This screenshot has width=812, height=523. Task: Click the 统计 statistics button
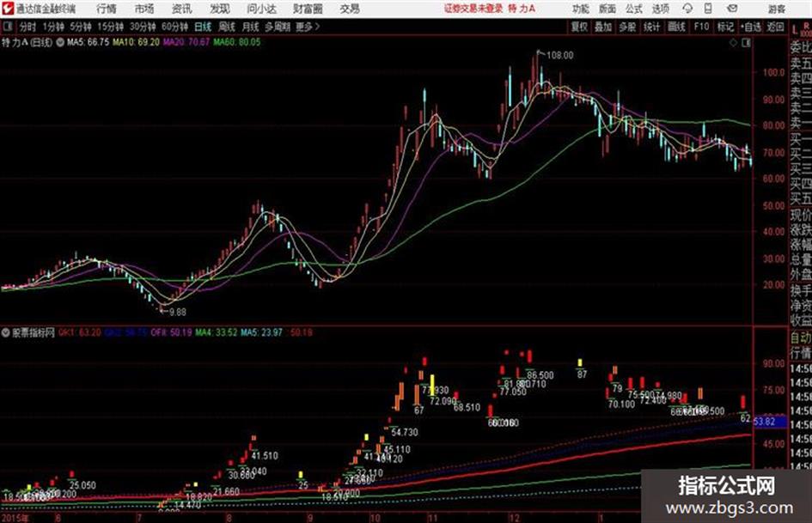[652, 27]
